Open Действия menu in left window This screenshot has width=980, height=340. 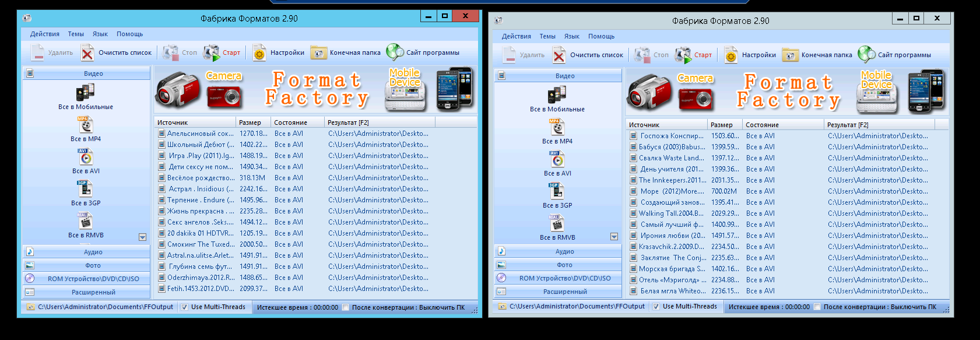click(45, 34)
